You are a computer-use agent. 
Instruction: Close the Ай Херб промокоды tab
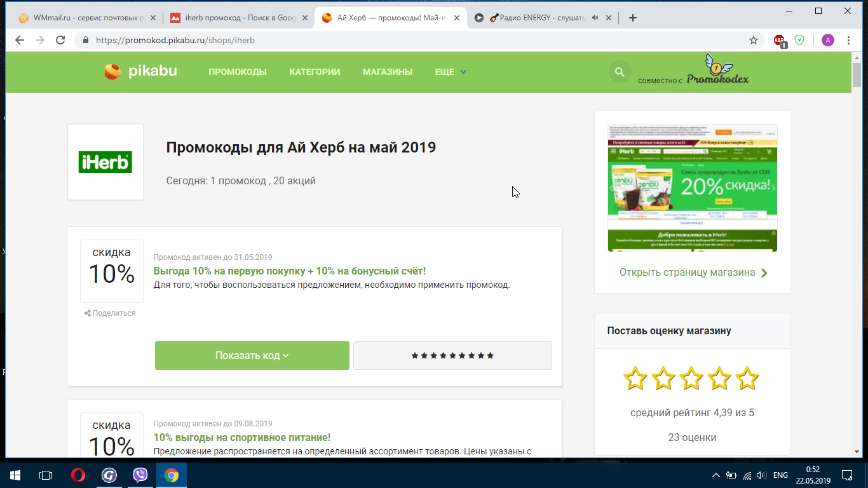pyautogui.click(x=456, y=18)
